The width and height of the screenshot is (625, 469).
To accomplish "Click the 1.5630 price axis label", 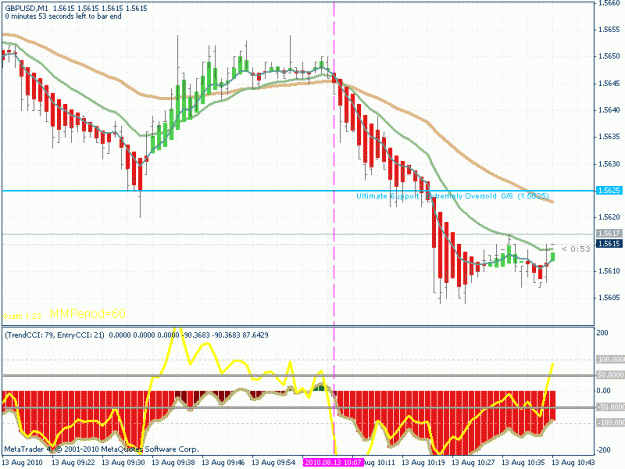I will [x=609, y=164].
